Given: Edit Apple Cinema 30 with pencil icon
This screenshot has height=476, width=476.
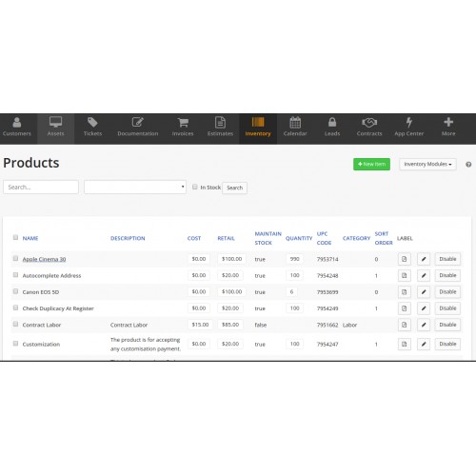Looking at the screenshot, I should tap(424, 259).
